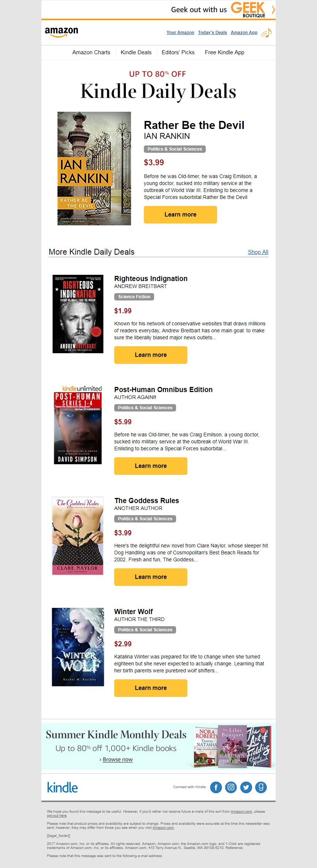The image size is (317, 868).
Task: Click the Geek Boutique banner arrow
Action: 273,10
